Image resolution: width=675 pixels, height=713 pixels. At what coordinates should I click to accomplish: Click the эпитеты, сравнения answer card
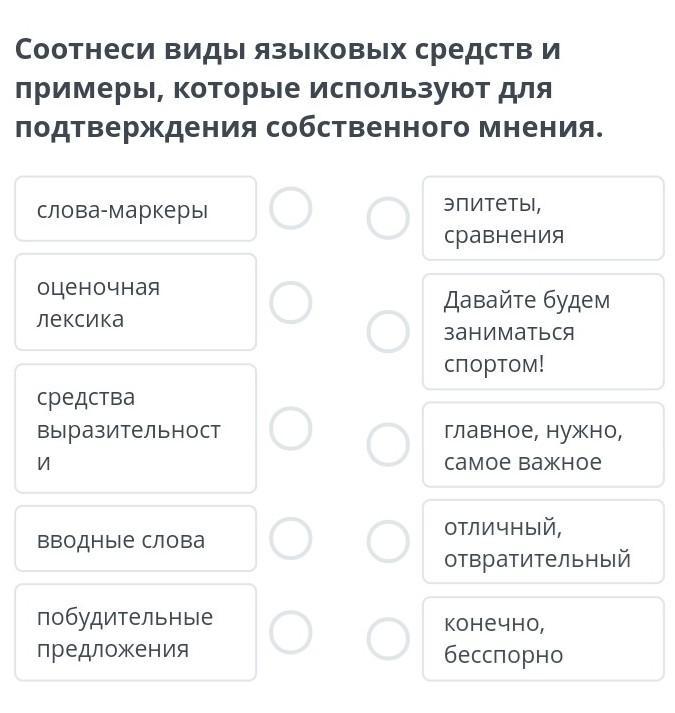coord(544,218)
